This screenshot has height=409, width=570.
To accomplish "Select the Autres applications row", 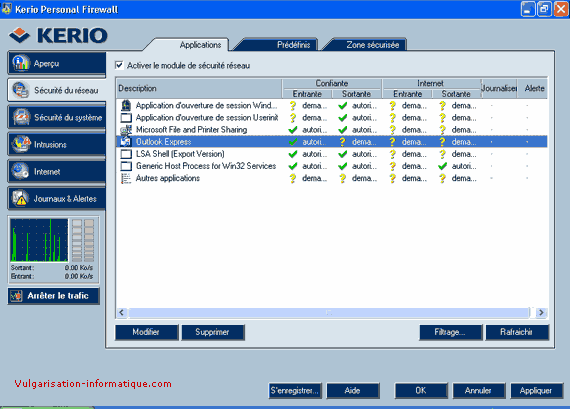I will pos(332,178).
